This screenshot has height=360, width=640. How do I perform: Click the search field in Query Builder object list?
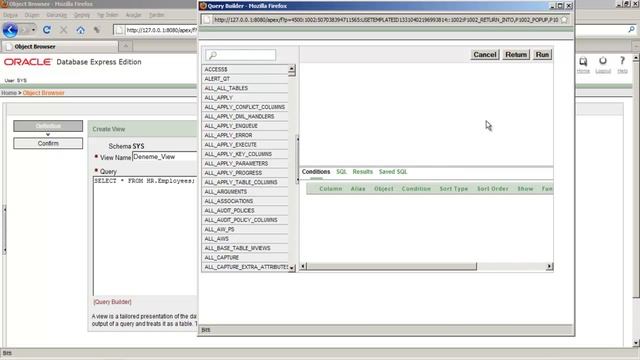point(240,55)
